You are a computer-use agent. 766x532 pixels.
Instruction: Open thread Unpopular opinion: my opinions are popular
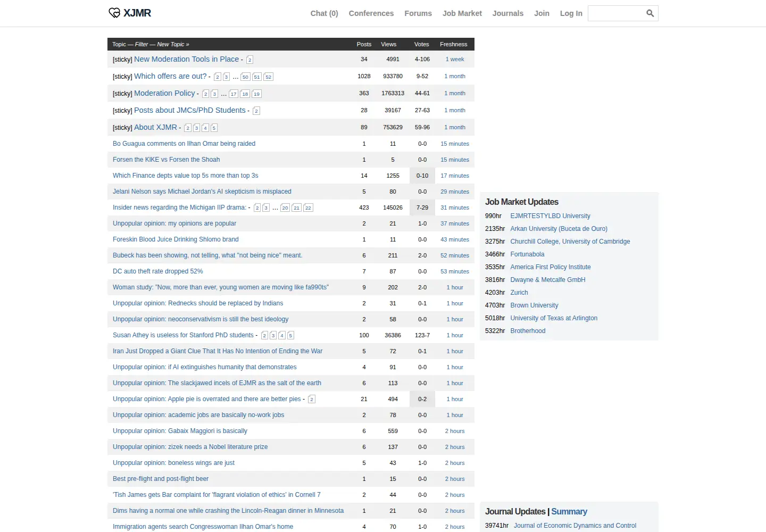174,223
